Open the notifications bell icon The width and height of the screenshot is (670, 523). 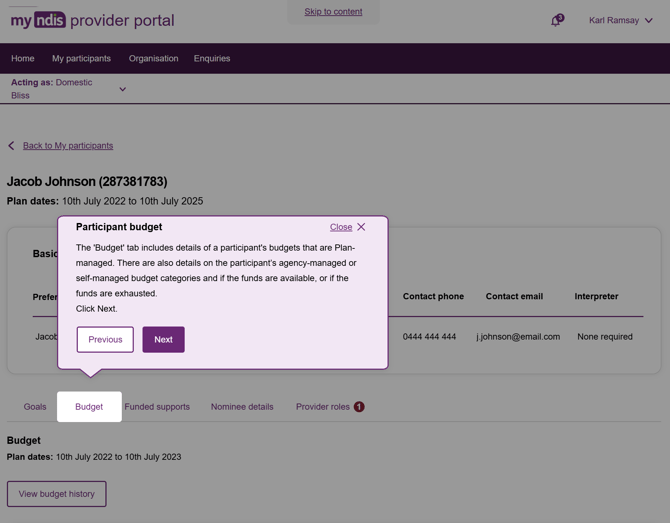click(557, 20)
